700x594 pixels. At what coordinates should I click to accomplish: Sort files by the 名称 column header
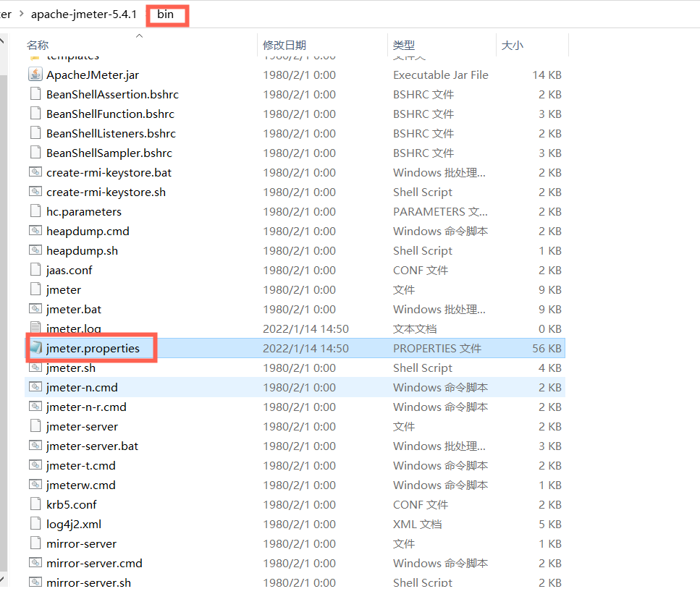coord(38,45)
